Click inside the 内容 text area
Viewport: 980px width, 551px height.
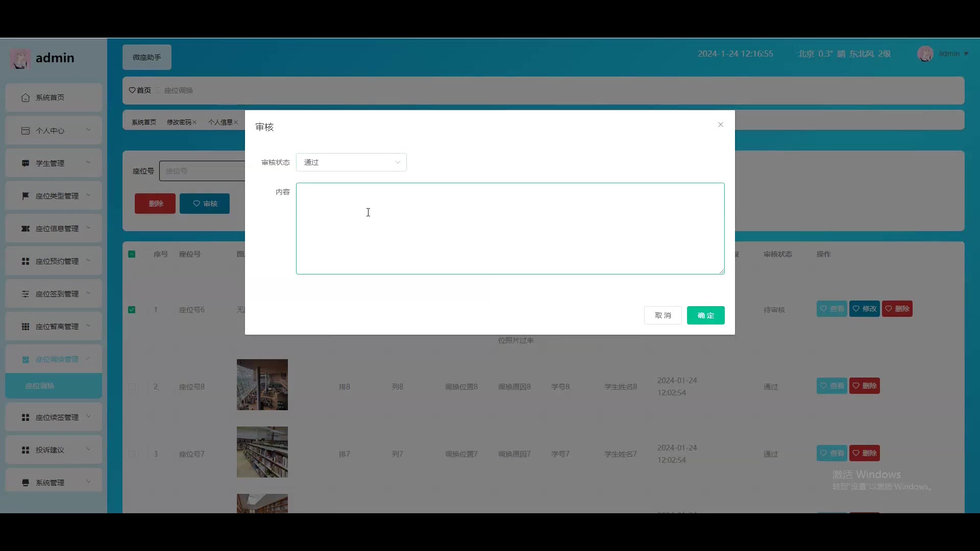pyautogui.click(x=510, y=229)
